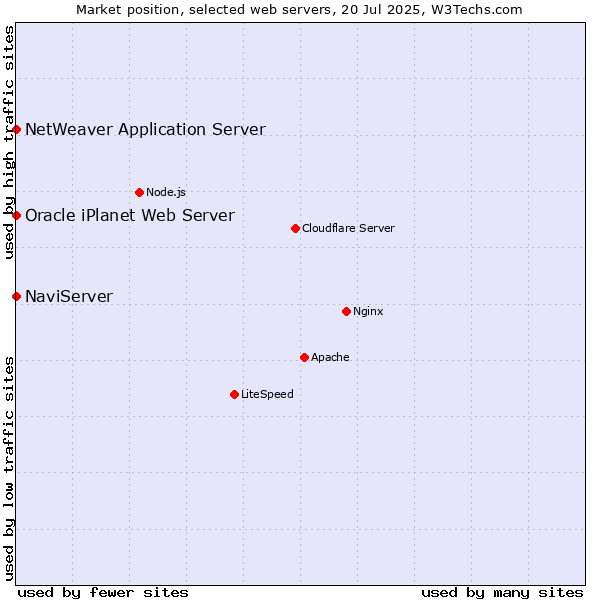Screen dimensions: 600x600
Task: Click the 'used by many sites' axis label
Action: point(502,593)
